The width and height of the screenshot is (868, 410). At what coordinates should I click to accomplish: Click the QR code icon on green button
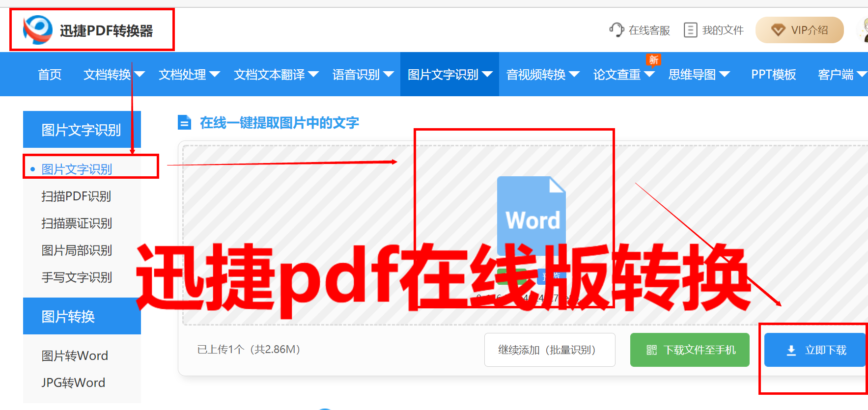coord(651,350)
